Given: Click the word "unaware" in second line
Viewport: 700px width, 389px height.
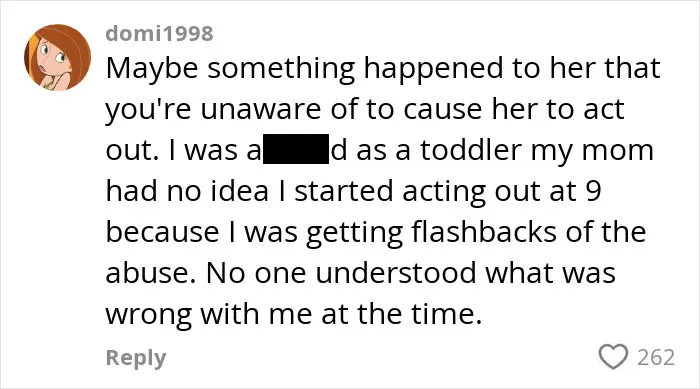Looking at the screenshot, I should click(x=260, y=109).
